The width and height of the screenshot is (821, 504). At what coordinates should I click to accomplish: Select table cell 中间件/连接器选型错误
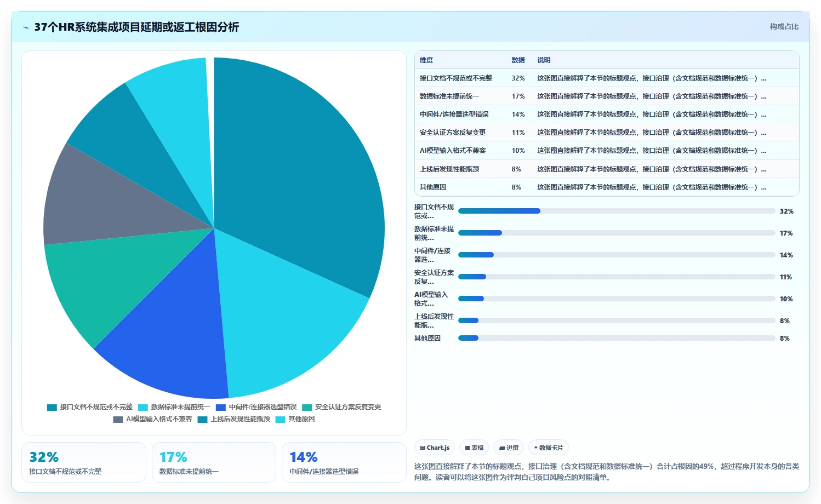(454, 114)
